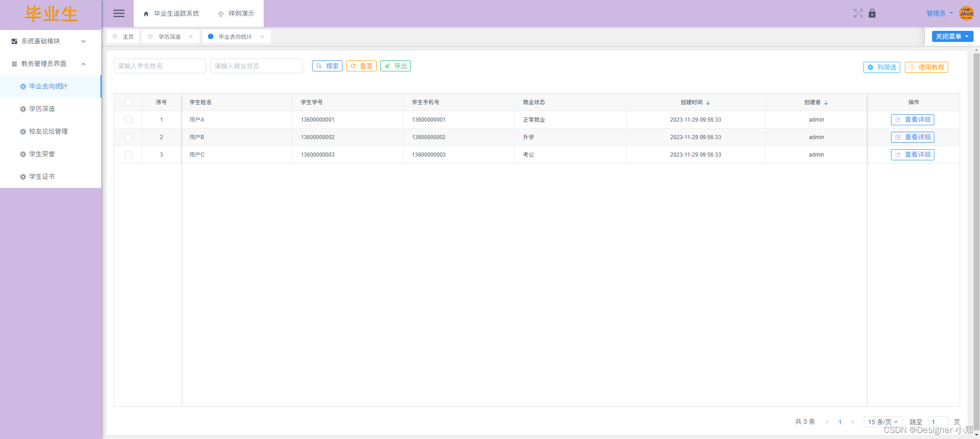Click page number 1 in pagination
This screenshot has width=980, height=439.
[840, 422]
